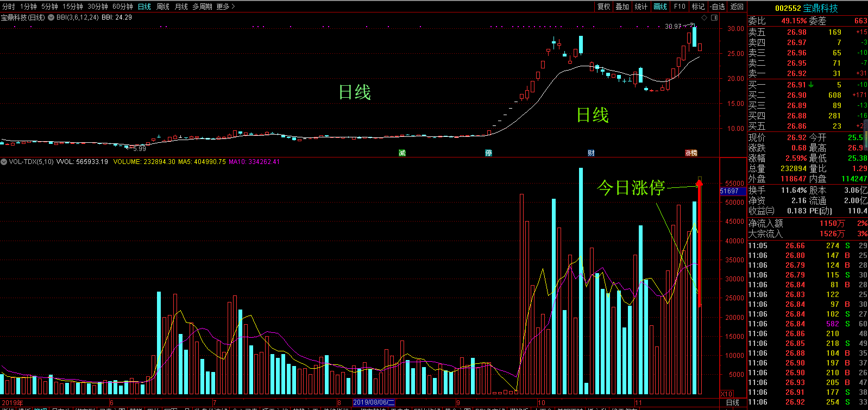Viewport: 868px width, 410px height.
Task: Switch to 60分钟 chart period
Action: pos(123,7)
